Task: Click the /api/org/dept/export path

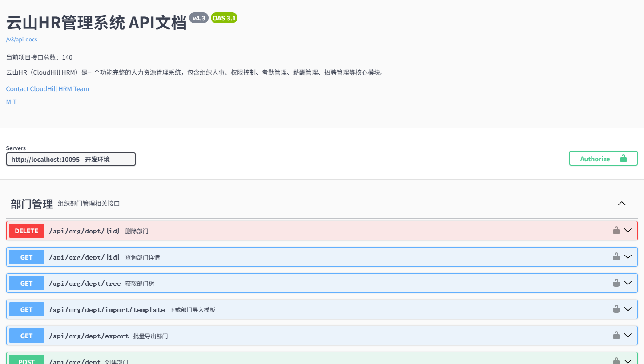Action: click(x=89, y=336)
